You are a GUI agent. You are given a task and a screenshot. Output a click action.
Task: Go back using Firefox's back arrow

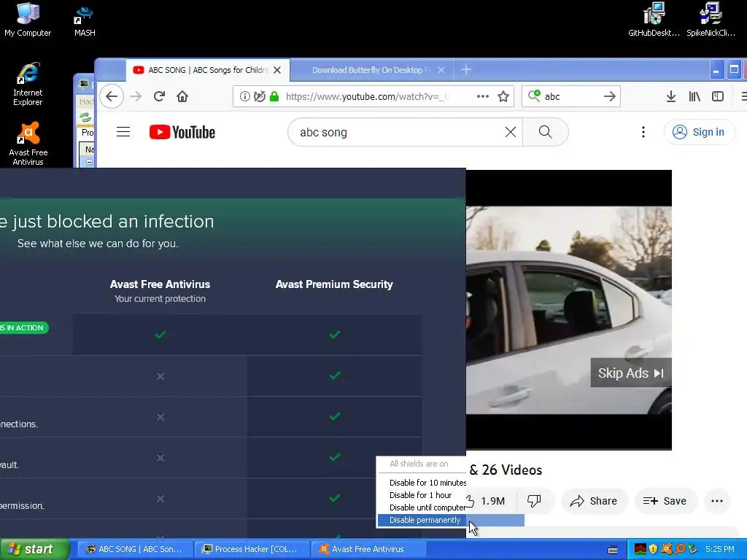(x=112, y=97)
